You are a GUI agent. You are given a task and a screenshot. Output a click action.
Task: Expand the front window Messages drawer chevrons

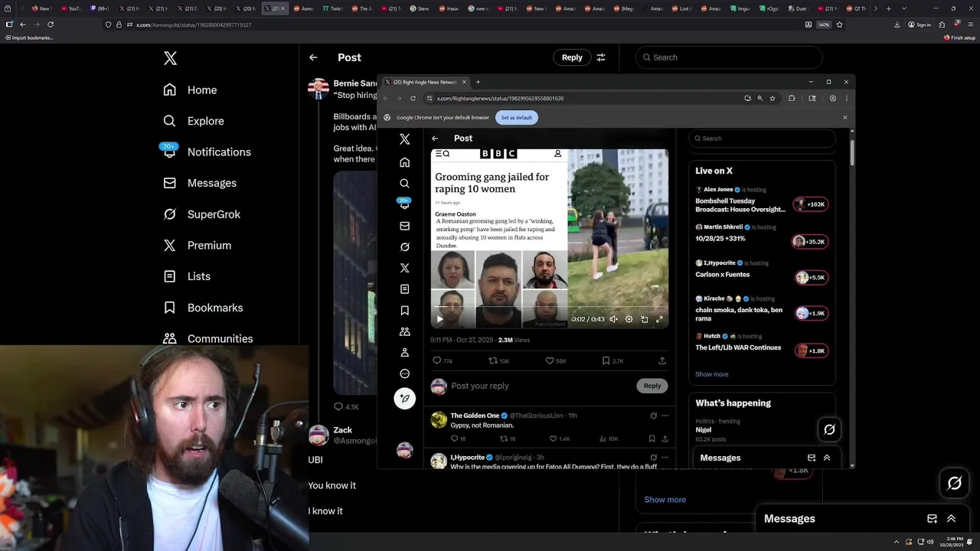point(827,458)
